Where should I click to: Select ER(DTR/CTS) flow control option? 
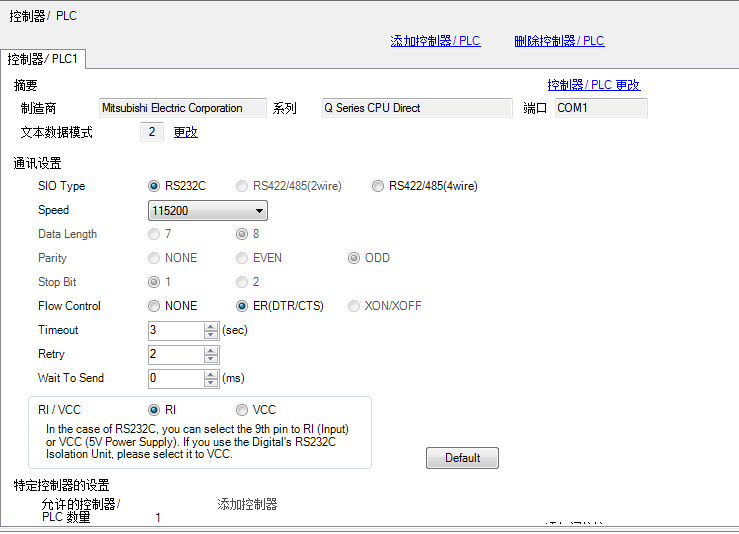coord(242,306)
